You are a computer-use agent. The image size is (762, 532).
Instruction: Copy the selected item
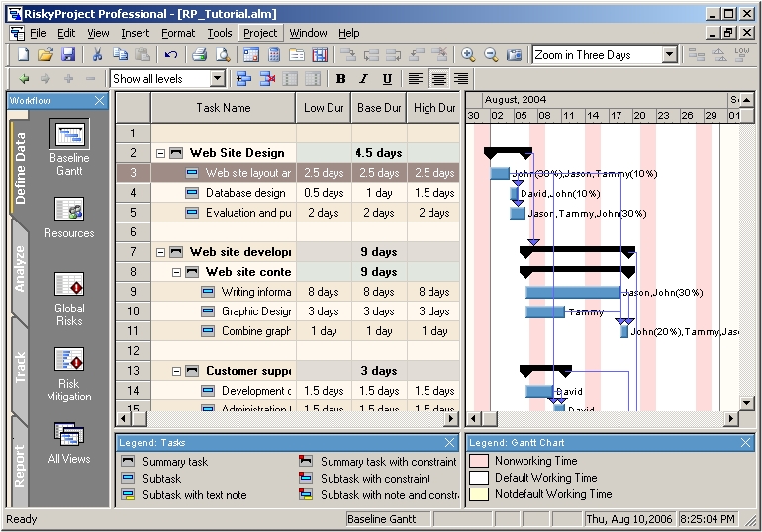click(120, 54)
